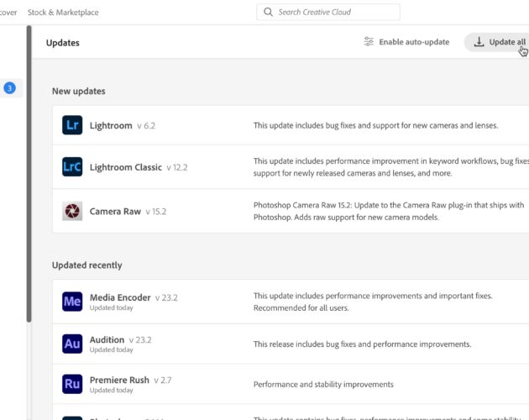Image resolution: width=529 pixels, height=420 pixels.
Task: Click 'Performance and stability improvements' text
Action: (323, 384)
